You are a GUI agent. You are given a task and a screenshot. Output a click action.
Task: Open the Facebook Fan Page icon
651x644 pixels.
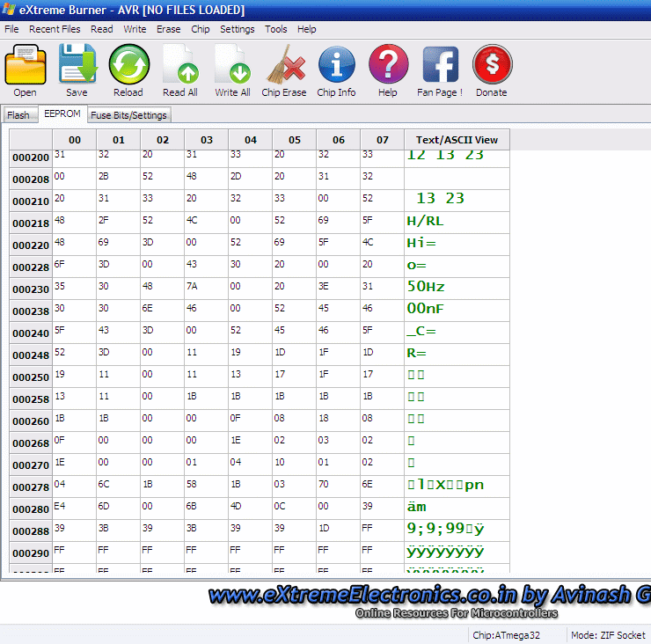(440, 66)
